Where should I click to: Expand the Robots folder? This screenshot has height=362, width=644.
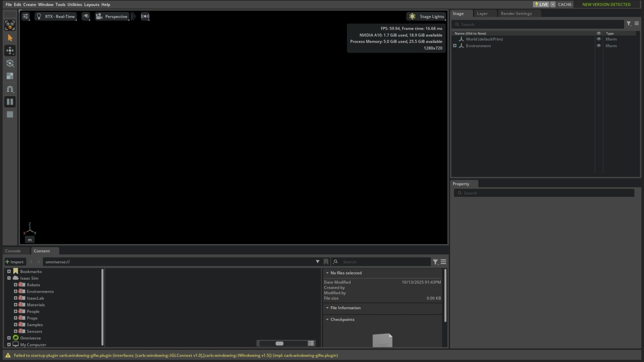point(15,285)
